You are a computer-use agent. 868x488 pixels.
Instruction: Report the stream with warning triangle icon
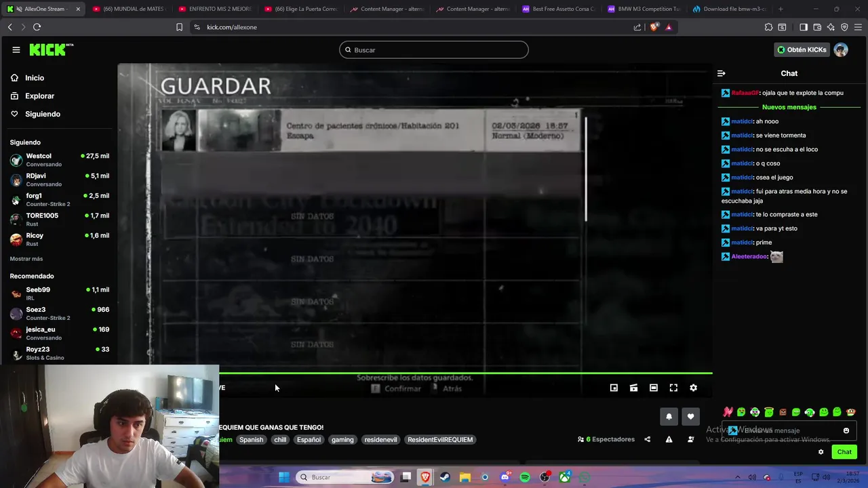[x=669, y=439]
